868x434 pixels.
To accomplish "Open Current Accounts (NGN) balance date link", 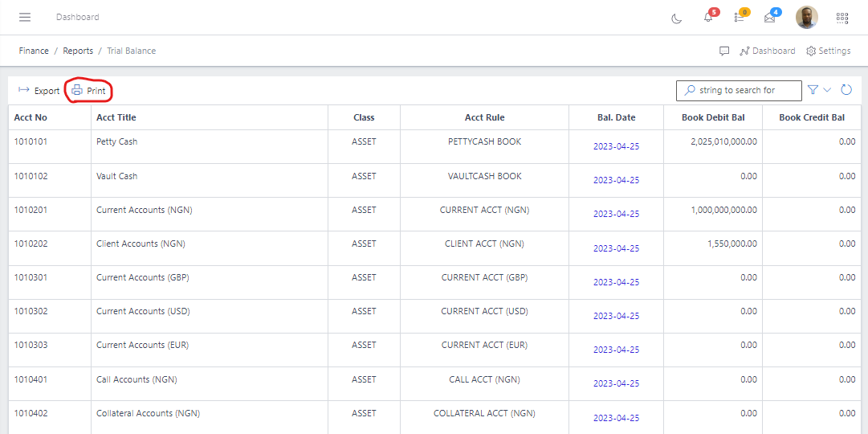I will [x=616, y=214].
